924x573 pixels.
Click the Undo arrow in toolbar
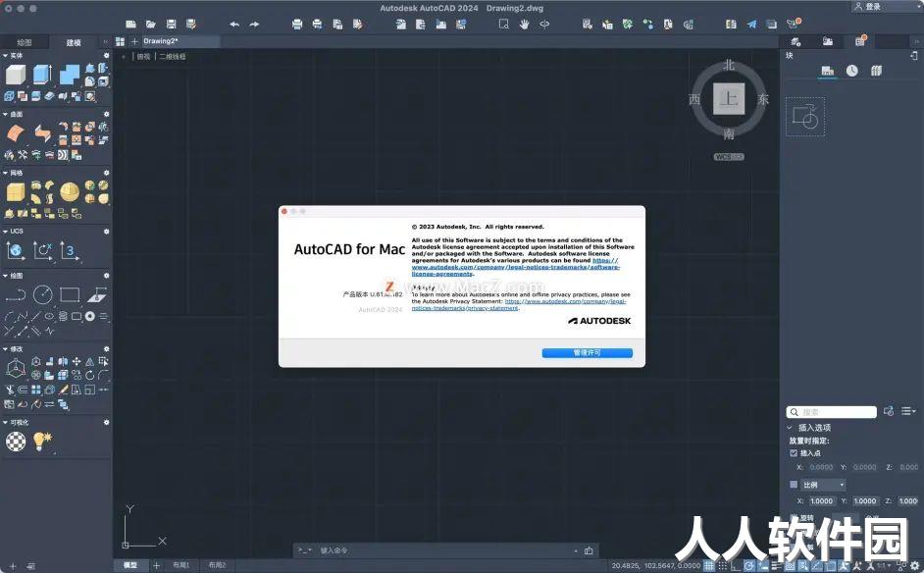click(x=234, y=25)
